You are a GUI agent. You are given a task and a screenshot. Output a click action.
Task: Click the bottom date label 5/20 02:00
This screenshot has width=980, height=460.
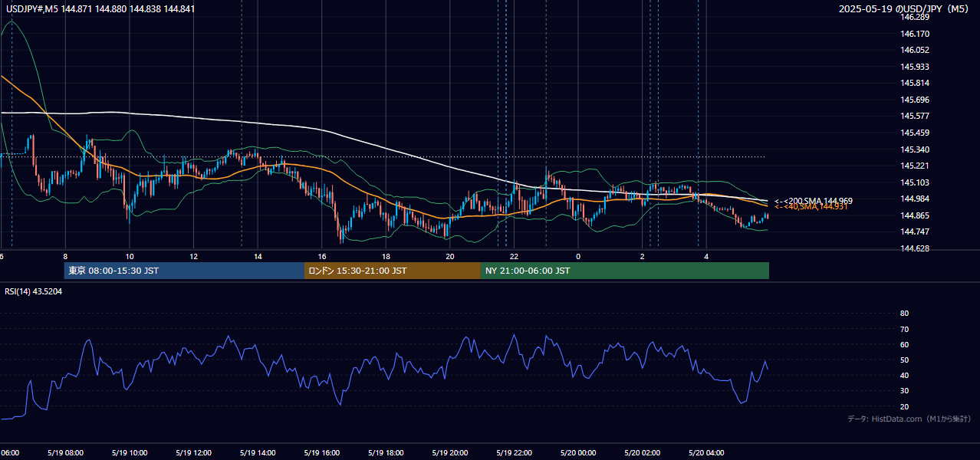click(642, 452)
